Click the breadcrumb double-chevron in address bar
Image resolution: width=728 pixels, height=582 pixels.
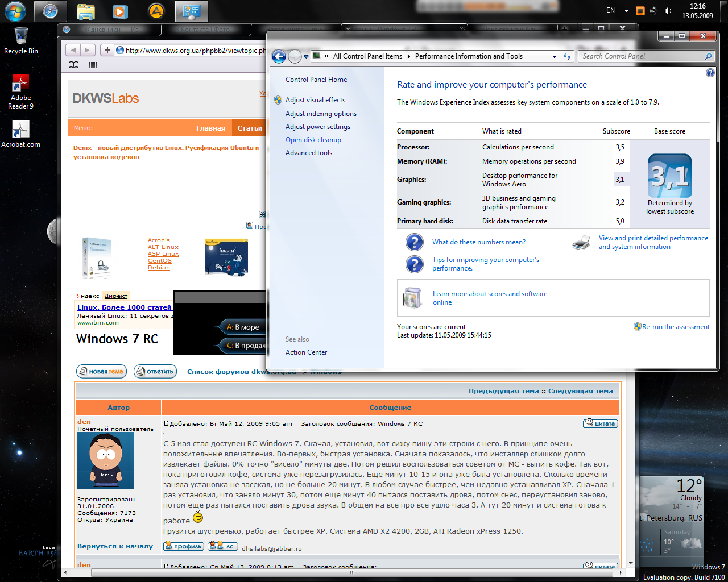click(x=326, y=56)
